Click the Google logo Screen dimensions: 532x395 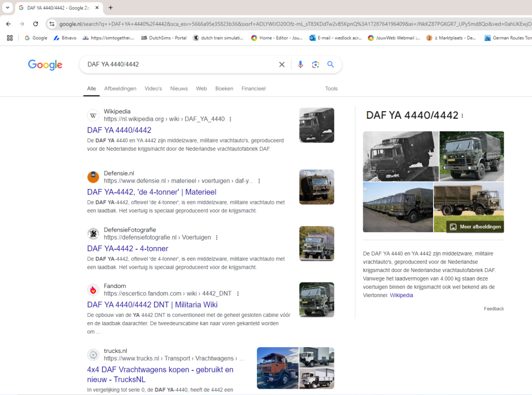click(45, 65)
